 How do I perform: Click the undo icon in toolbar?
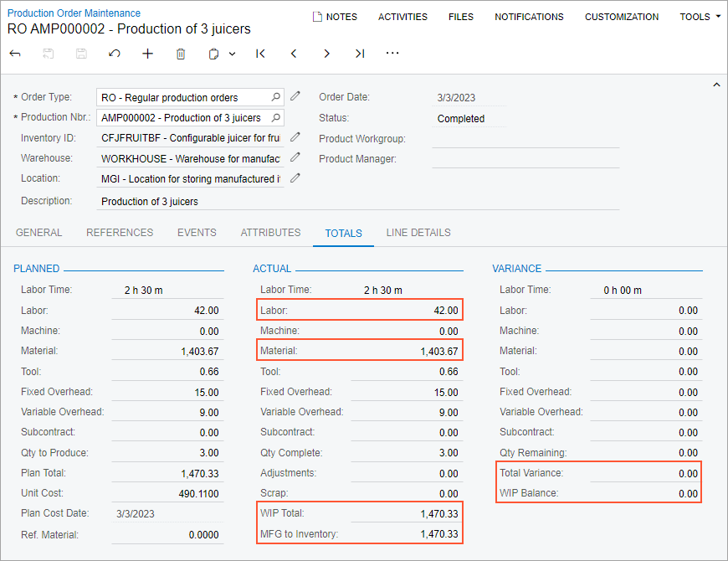(x=115, y=54)
